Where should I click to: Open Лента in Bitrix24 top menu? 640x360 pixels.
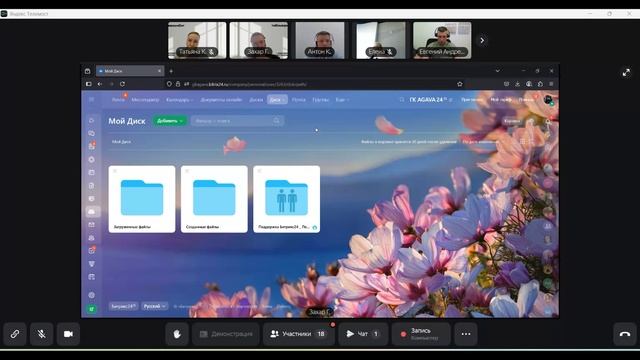[x=118, y=100]
